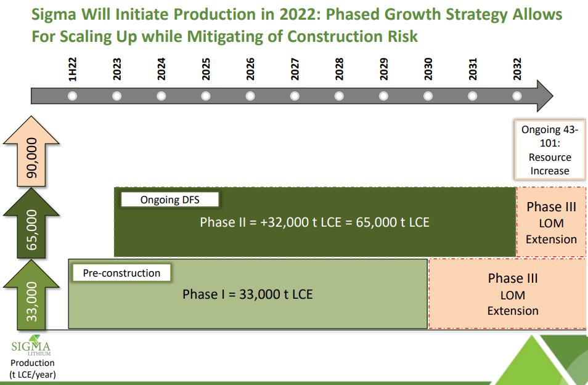Select the Ongoing DFS label box

point(170,200)
